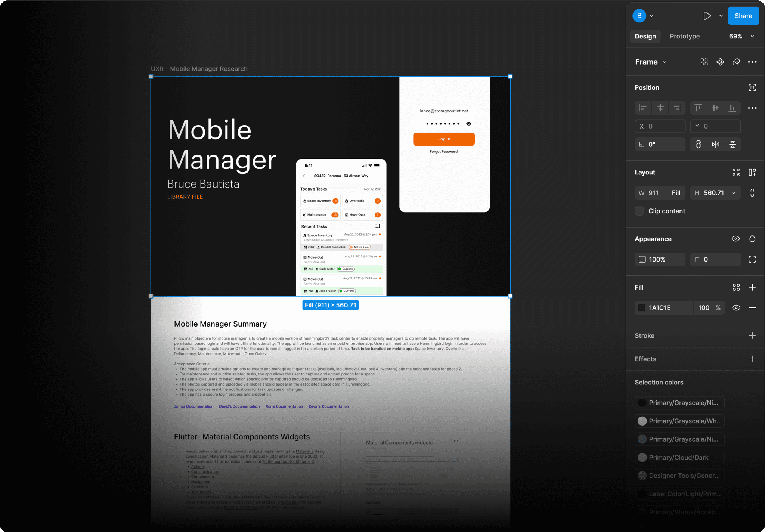Click the Share button
This screenshot has width=765, height=532.
tap(743, 16)
